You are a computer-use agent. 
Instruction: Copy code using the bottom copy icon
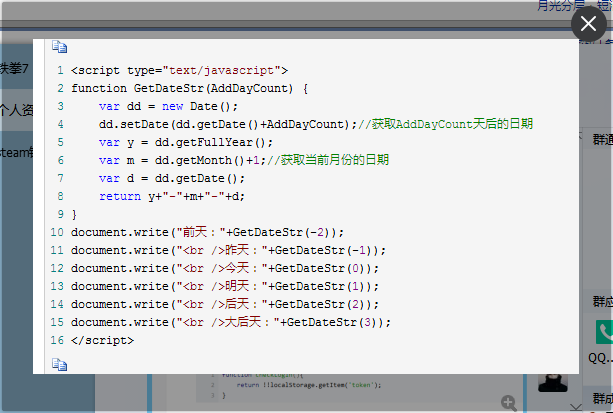coord(59,365)
